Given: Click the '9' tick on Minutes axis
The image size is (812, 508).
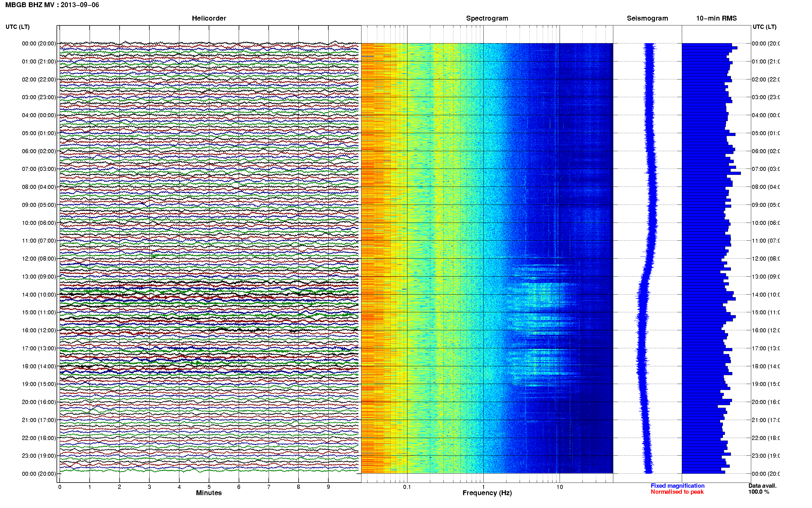Looking at the screenshot, I should [x=328, y=487].
